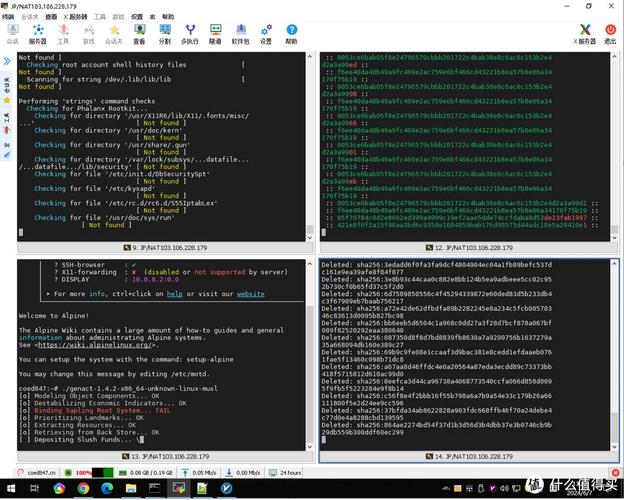
Task: Open the macros sidebar tab with paper plane
Action: [x=7, y=150]
